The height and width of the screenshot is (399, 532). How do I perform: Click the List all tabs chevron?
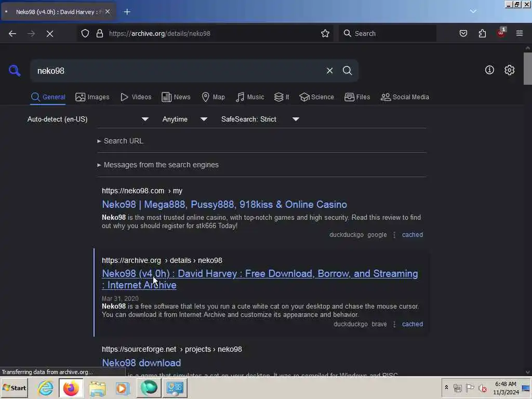473,11
